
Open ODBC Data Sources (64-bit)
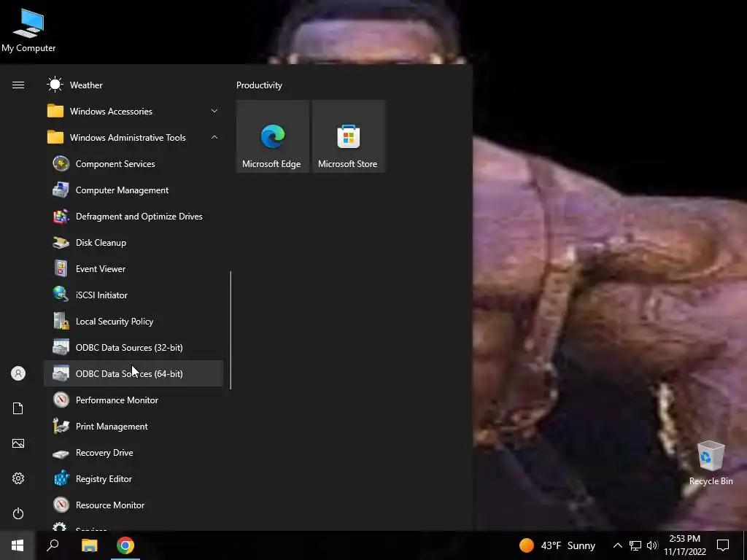133,374
